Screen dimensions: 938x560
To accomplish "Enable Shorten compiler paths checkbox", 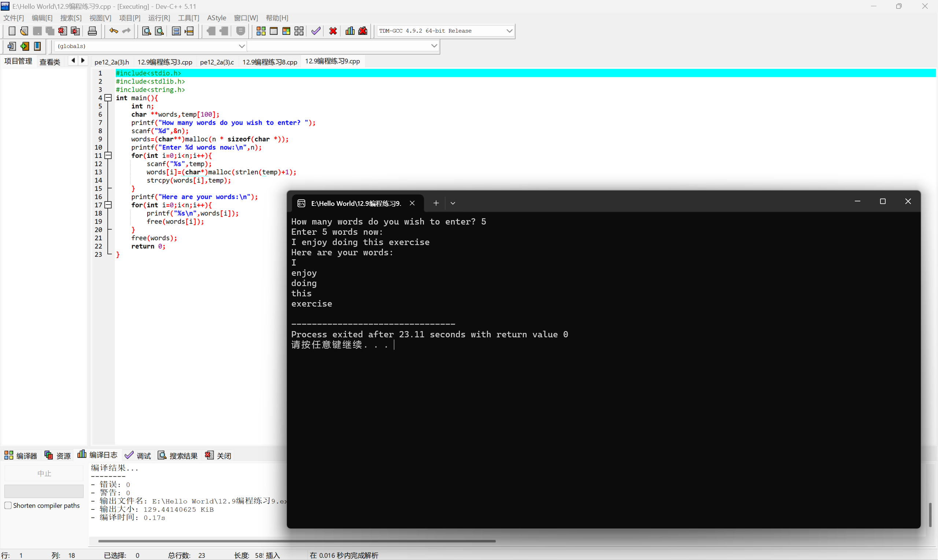I will pos(8,505).
